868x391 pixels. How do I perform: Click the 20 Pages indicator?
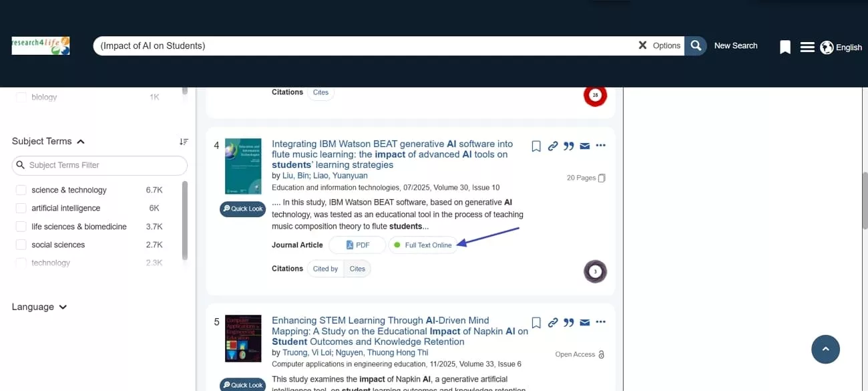pos(586,178)
